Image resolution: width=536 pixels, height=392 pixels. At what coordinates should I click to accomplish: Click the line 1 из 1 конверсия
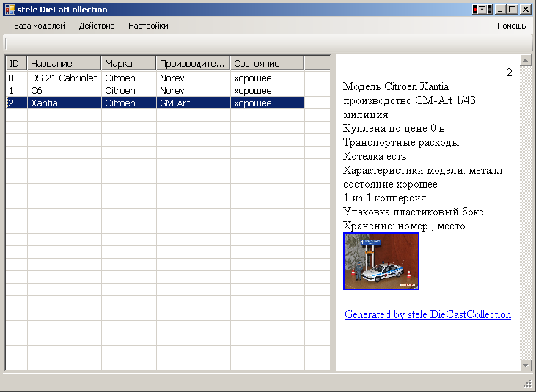coord(384,198)
